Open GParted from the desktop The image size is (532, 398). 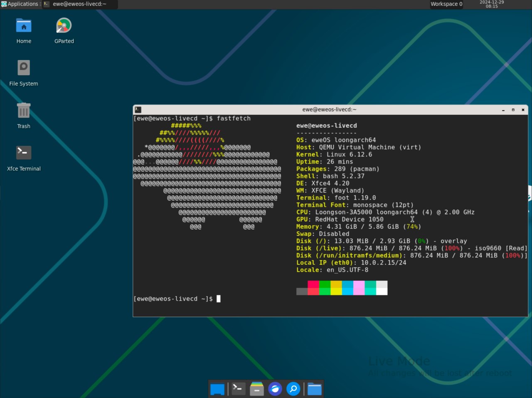tap(64, 25)
